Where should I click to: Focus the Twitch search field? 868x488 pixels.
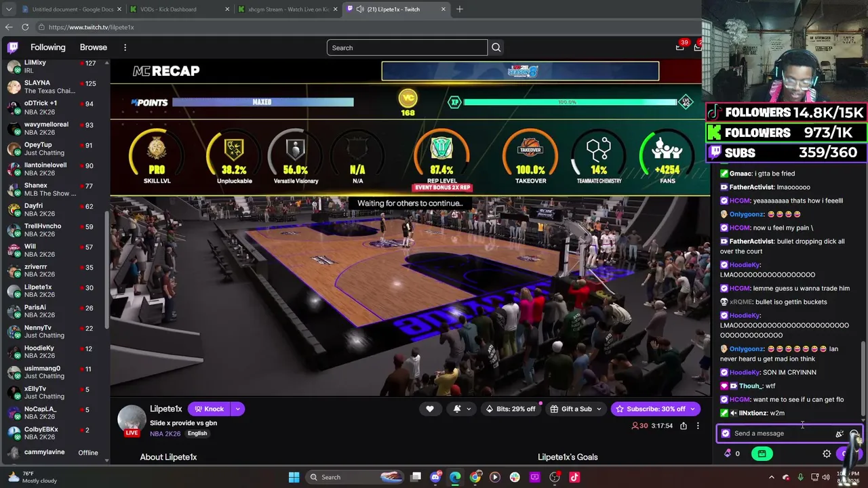click(407, 47)
